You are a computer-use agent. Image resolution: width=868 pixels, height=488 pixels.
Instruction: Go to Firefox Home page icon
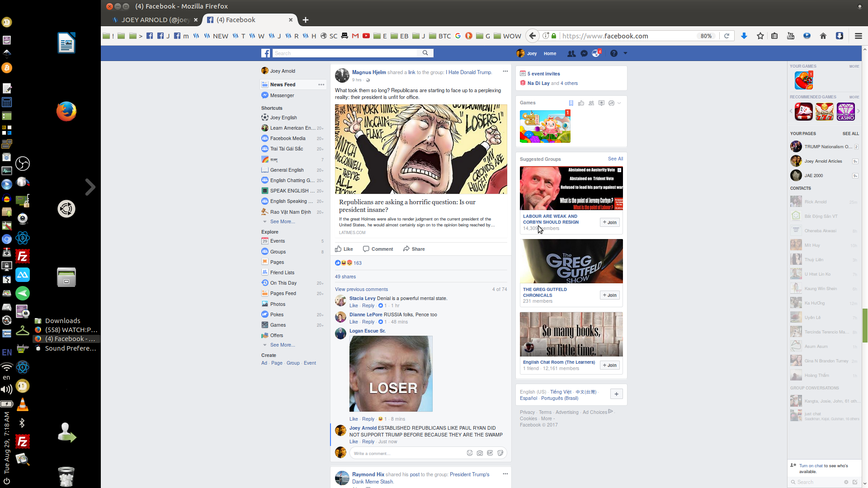coord(823,36)
